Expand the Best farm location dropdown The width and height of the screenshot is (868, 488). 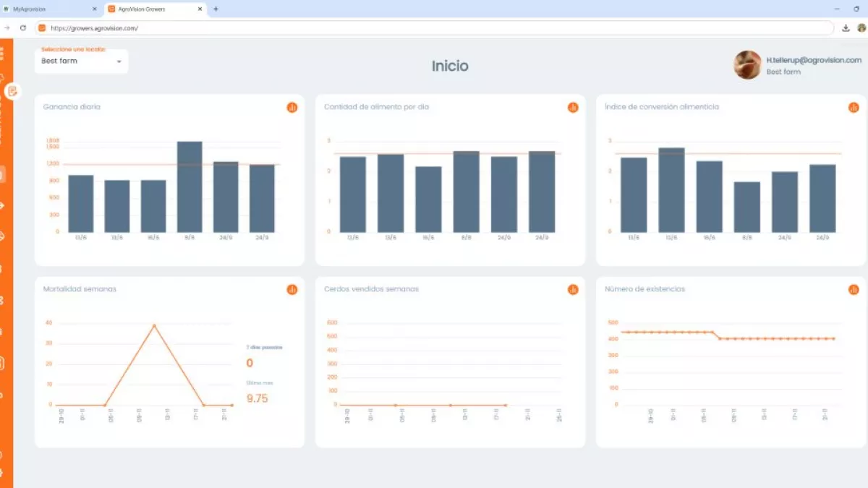[81, 61]
